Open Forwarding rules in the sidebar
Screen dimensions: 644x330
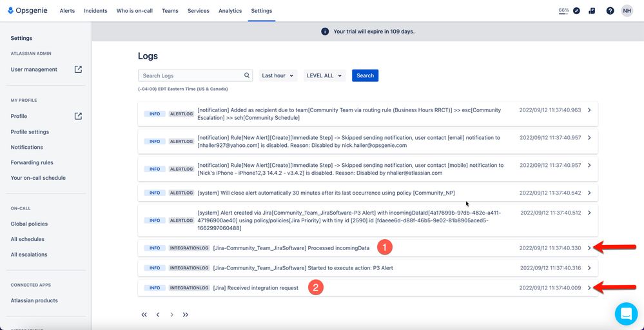[x=32, y=162]
